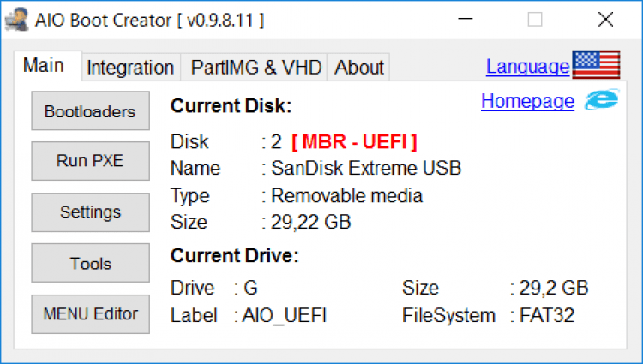Click the US flag language icon
This screenshot has width=643, height=364.
(x=597, y=65)
